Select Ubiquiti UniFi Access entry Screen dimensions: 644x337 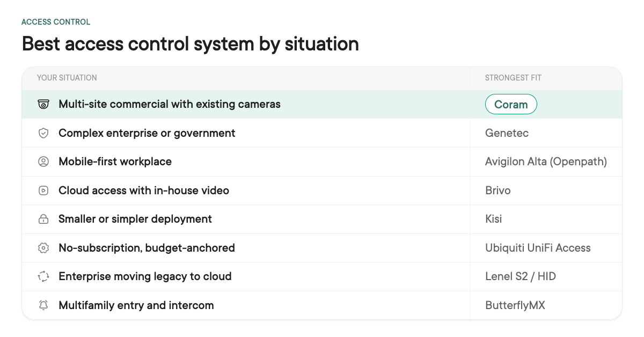[x=538, y=248]
